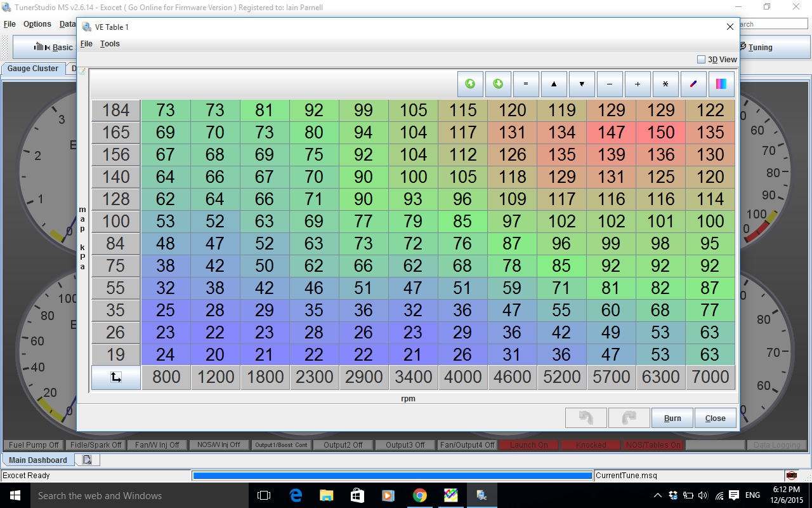Click the green up-arrow increment button
The width and height of the screenshot is (812, 508).
tap(470, 84)
